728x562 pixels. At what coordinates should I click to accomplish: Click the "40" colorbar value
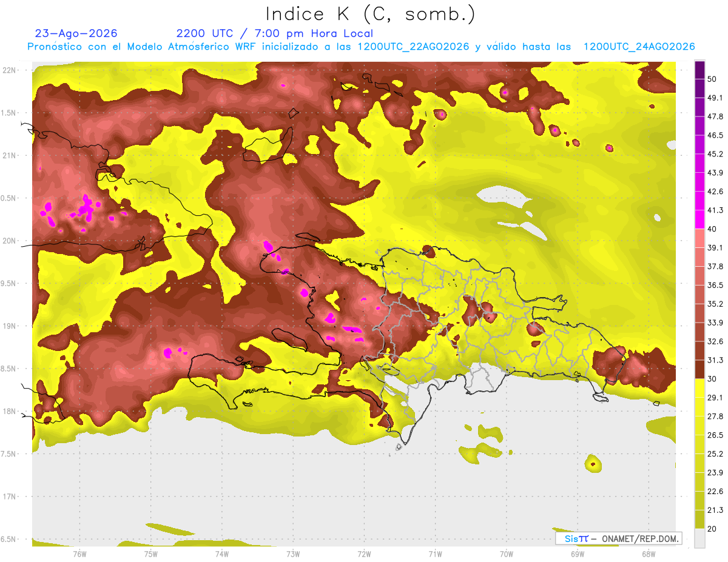712,229
